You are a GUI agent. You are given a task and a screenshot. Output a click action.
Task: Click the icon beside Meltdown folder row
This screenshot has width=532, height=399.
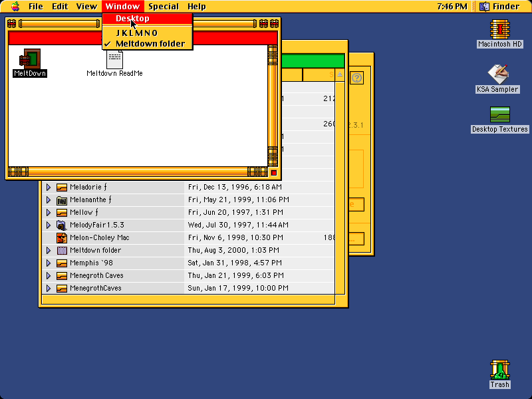click(x=61, y=251)
